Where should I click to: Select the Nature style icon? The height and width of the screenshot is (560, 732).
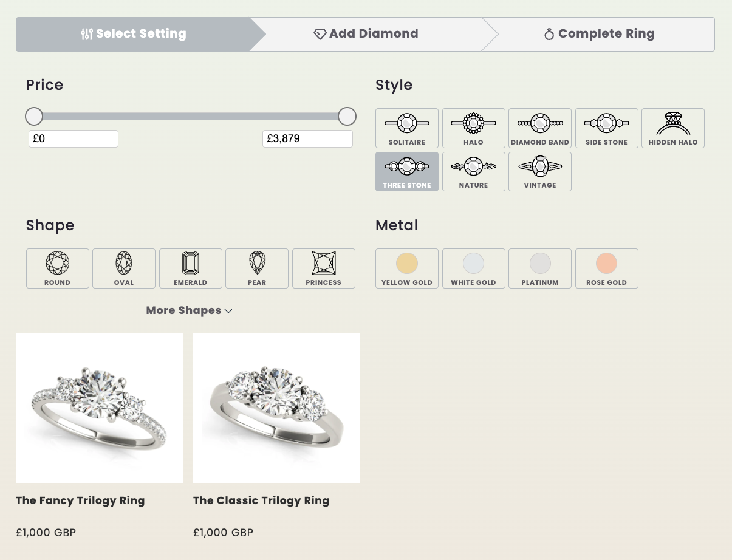coord(473,171)
